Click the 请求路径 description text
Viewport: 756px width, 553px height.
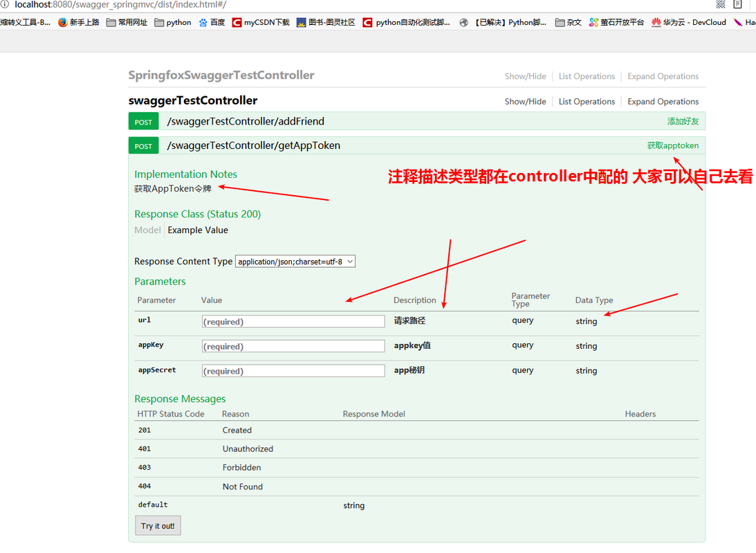point(409,320)
